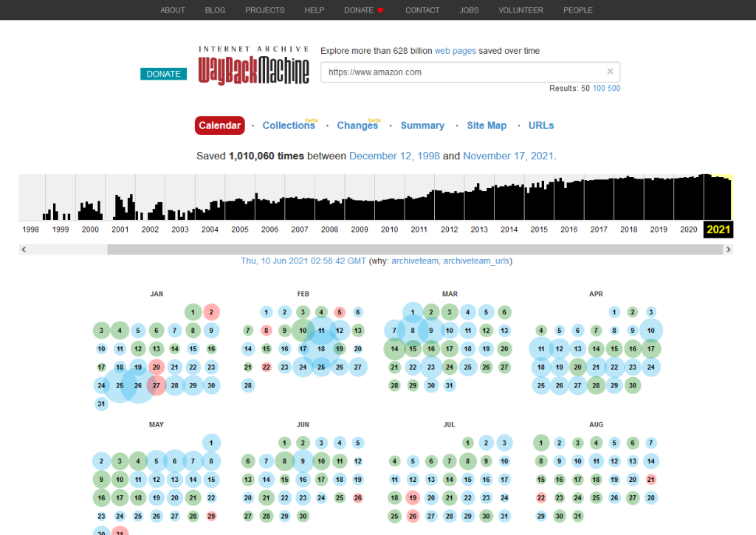
Task: Select July 19 red snapshot circle
Action: point(413,497)
